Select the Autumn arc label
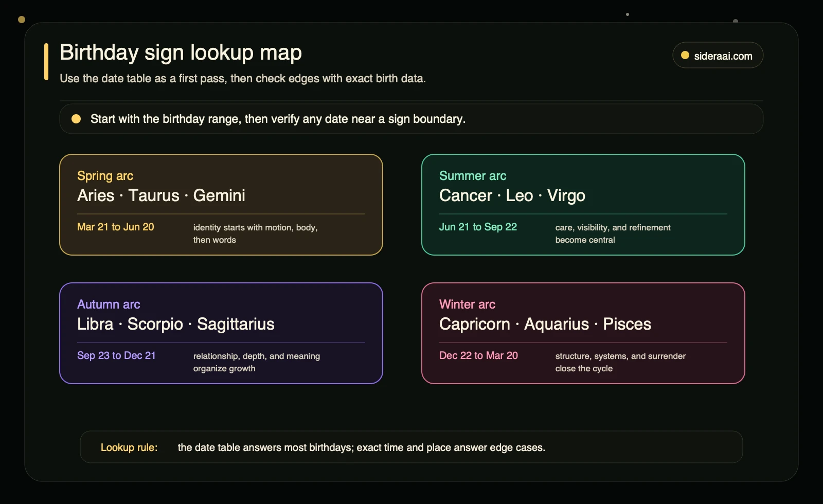This screenshot has width=823, height=504. pyautogui.click(x=109, y=304)
